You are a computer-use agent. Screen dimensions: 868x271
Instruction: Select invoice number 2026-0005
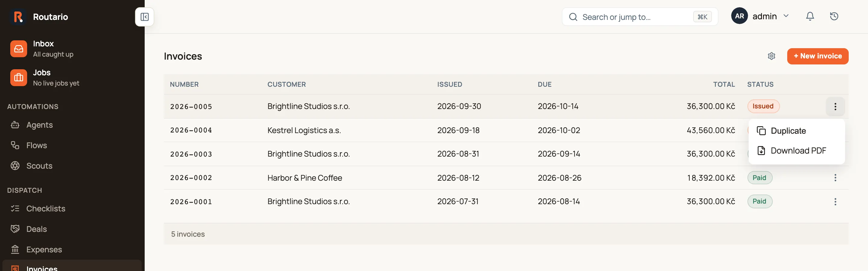pos(191,107)
